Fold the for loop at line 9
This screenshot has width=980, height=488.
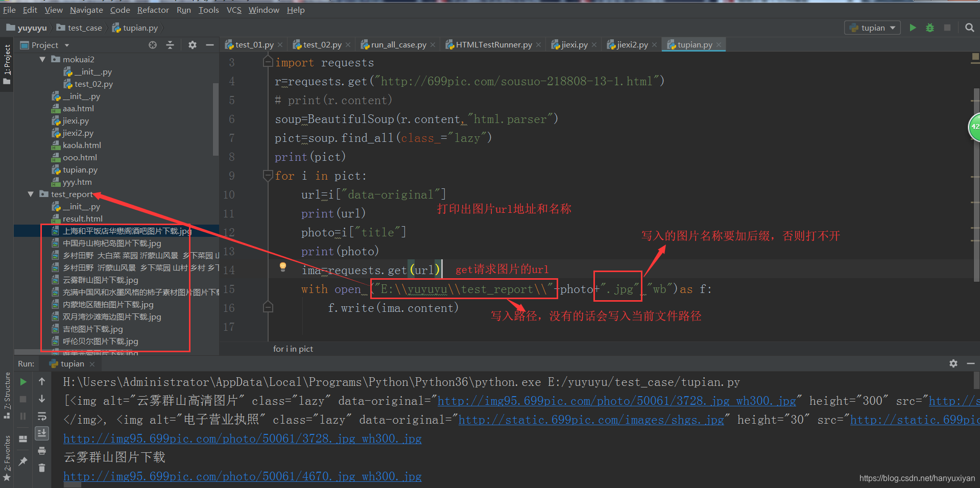point(268,176)
